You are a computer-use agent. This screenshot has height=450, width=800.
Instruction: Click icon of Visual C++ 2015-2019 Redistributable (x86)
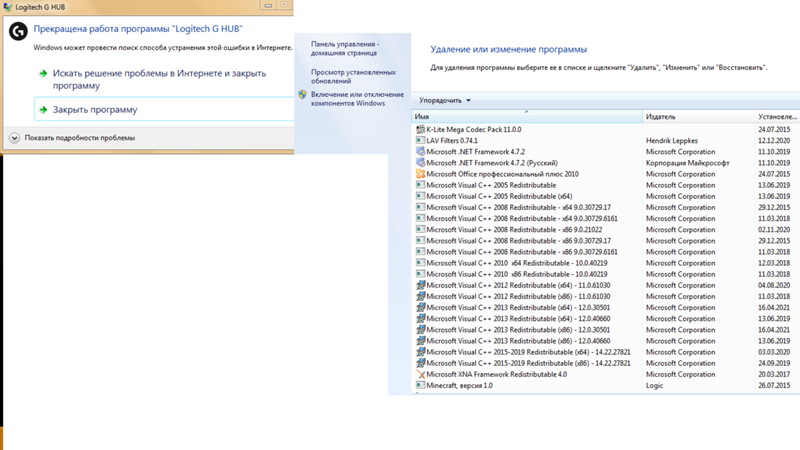point(420,363)
